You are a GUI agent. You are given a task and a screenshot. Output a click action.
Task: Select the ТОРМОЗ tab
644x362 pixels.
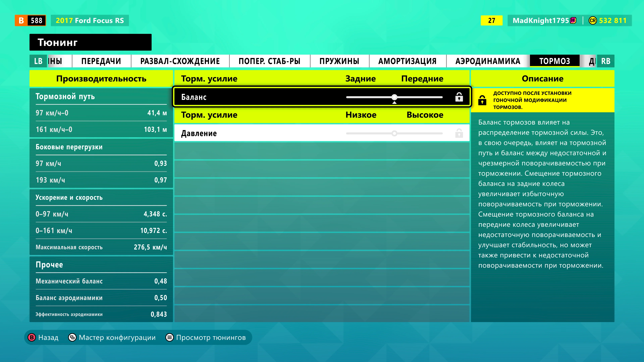click(x=554, y=61)
